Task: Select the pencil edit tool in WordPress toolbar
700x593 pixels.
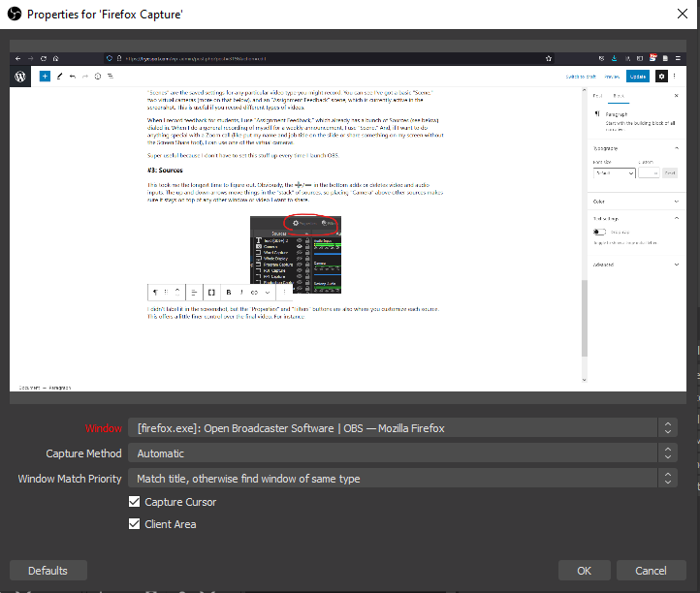Action: point(59,77)
